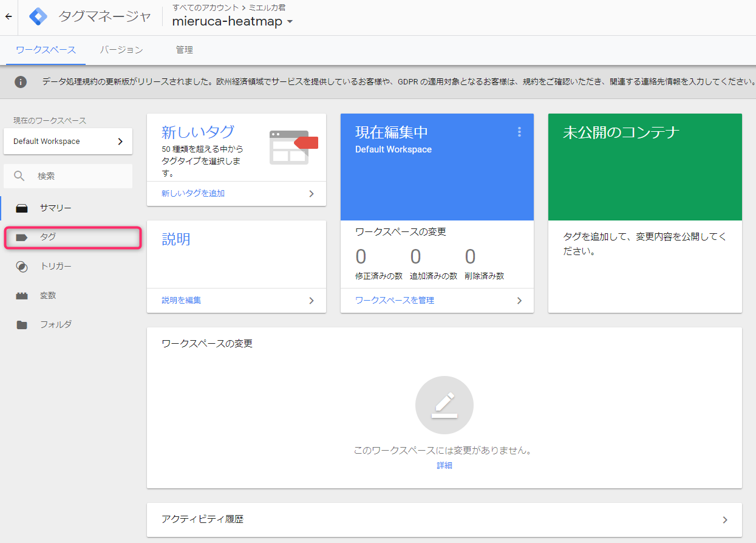Click the 追加済みの数 count

(415, 257)
